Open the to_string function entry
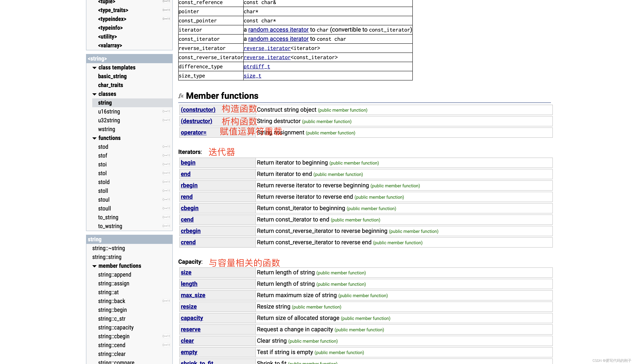Screen dimensions: 634x364 (x=108, y=217)
